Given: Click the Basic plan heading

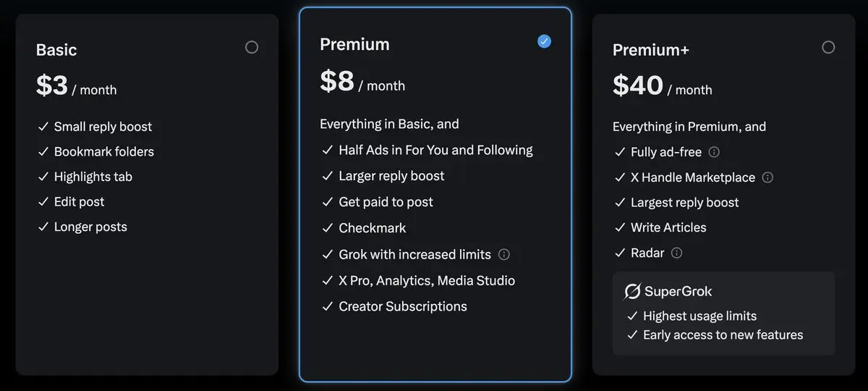Looking at the screenshot, I should (x=56, y=50).
